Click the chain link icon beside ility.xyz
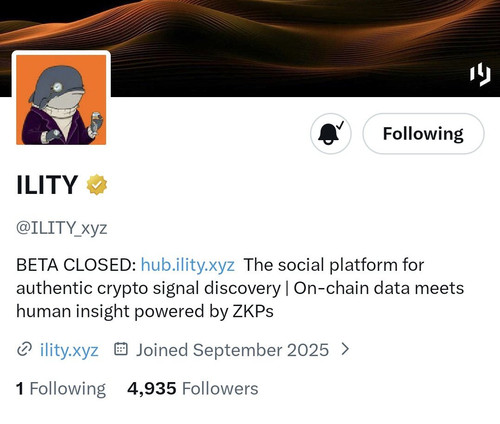Screen dimensions: 500x424 click(24, 349)
